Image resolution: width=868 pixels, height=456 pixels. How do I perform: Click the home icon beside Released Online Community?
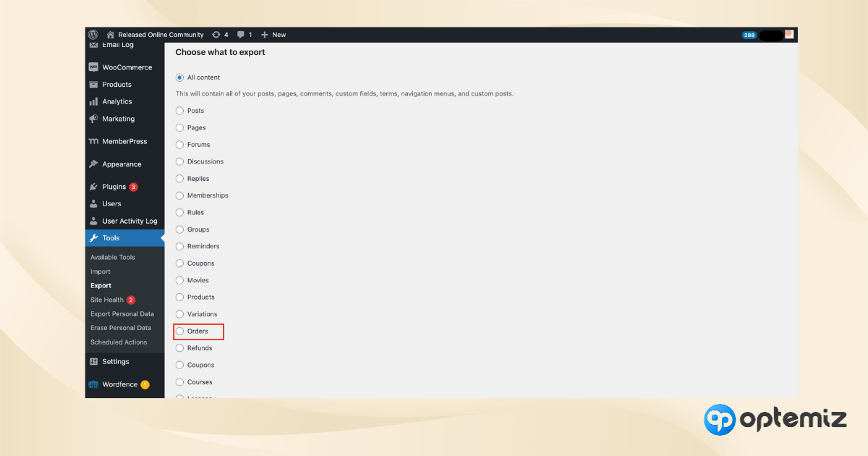pos(111,35)
